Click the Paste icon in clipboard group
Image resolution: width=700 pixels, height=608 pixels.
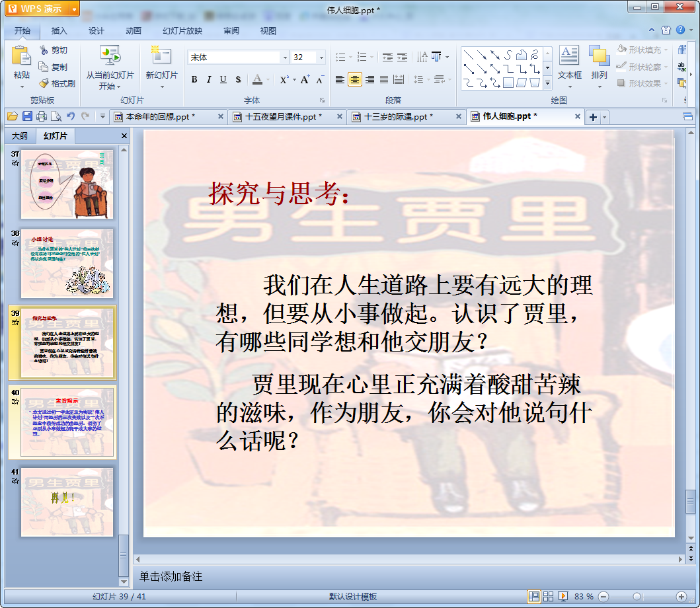click(x=21, y=56)
